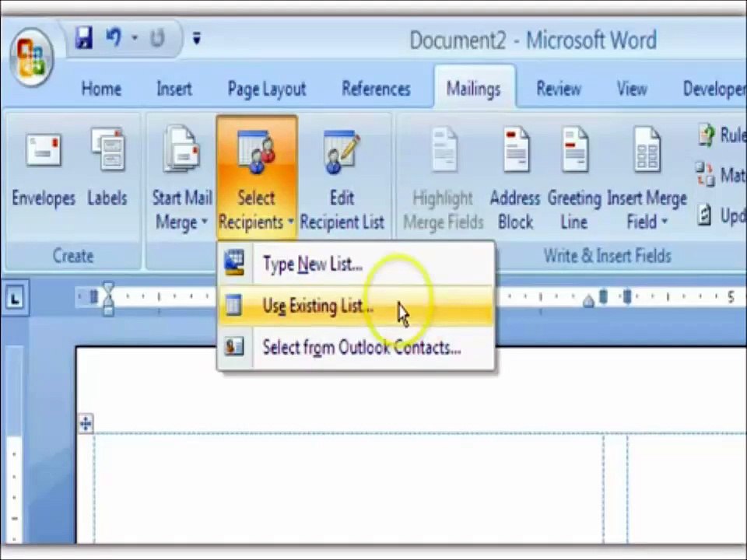Click the Redo icon
This screenshot has width=747, height=560.
pos(157,38)
